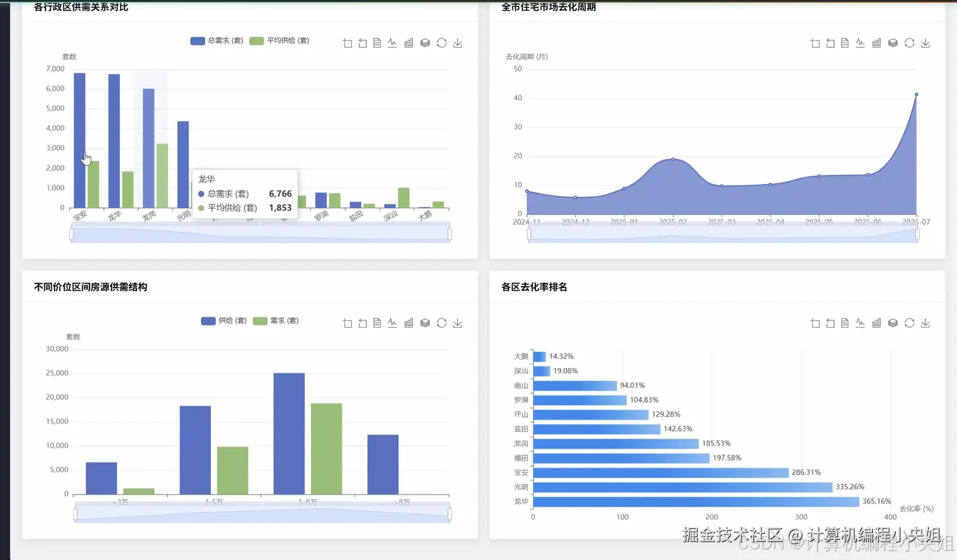The height and width of the screenshot is (560, 957).
Task: Click the blue 5-8万 supply bar
Action: [289, 434]
